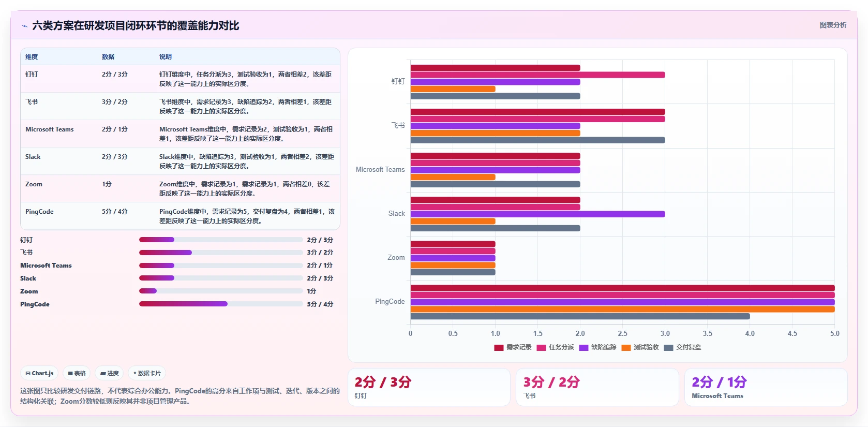Viewport: 868px width, 427px height.
Task: Click the 飞书 progress bar
Action: click(x=221, y=253)
